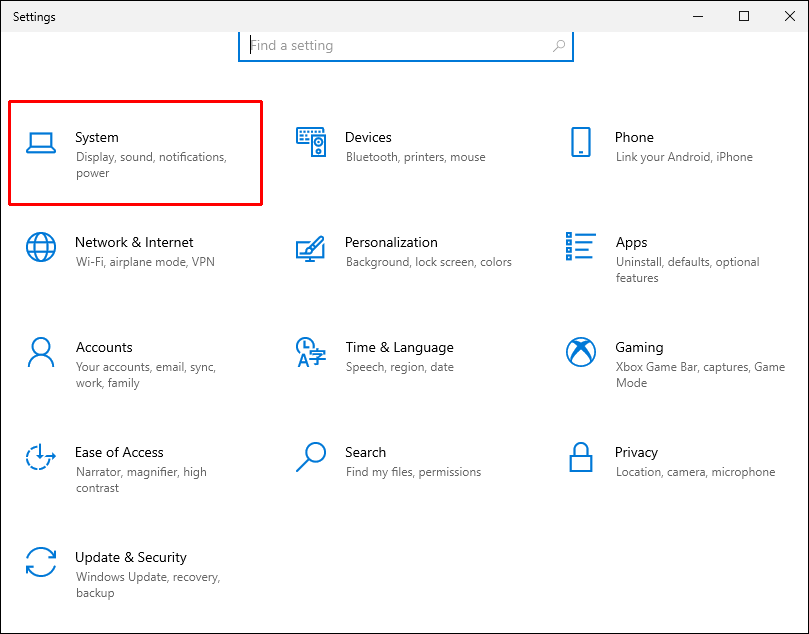Open Network & Internet settings title

[134, 242]
